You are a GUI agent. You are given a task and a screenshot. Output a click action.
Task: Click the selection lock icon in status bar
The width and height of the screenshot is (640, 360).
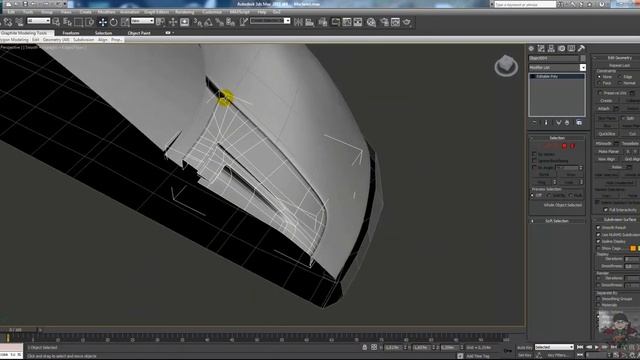[x=364, y=347]
